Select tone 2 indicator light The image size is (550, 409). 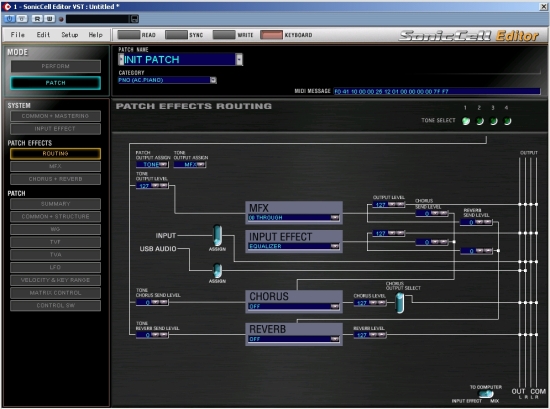tap(479, 121)
